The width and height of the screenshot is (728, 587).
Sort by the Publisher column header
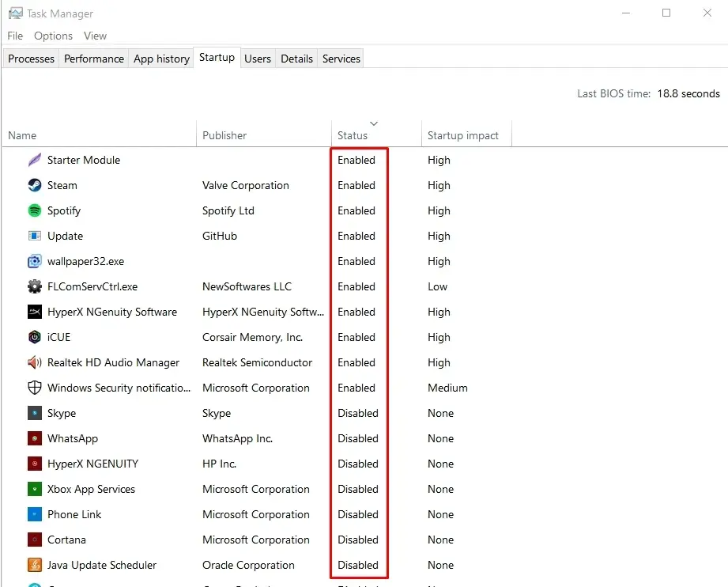point(264,134)
